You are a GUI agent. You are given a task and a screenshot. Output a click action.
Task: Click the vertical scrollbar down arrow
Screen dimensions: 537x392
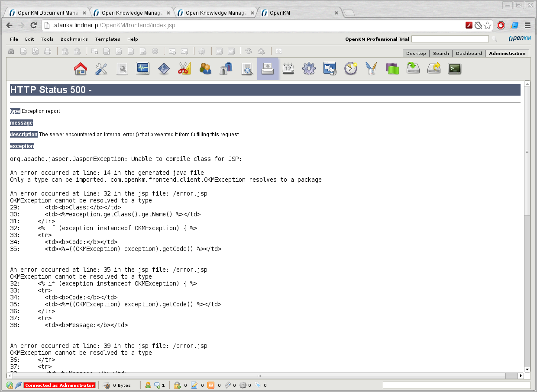(527, 369)
